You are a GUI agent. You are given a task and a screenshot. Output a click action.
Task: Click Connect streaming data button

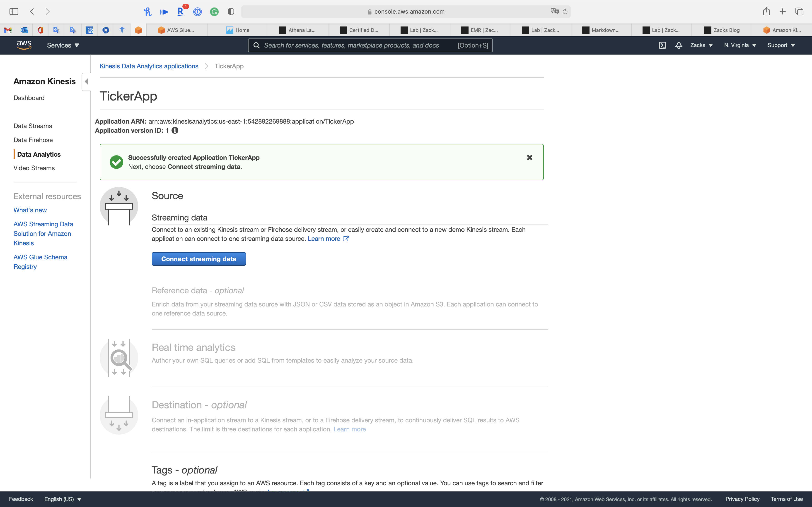tap(199, 259)
